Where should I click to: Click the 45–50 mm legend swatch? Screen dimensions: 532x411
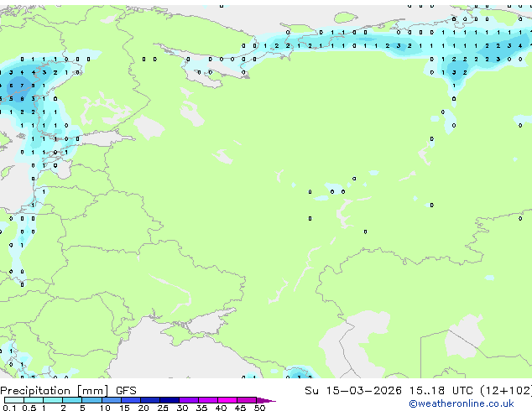pos(247,400)
